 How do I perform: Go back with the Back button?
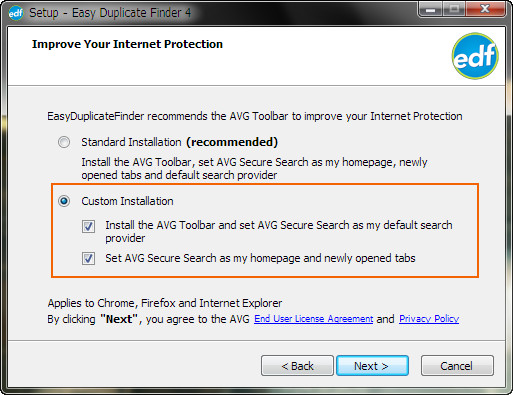(297, 366)
